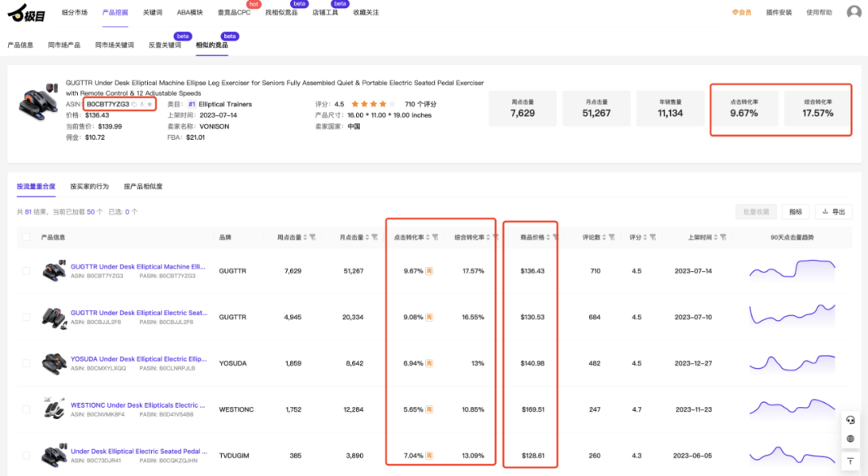Click the 导出 export button
This screenshot has height=476, width=868.
click(833, 211)
